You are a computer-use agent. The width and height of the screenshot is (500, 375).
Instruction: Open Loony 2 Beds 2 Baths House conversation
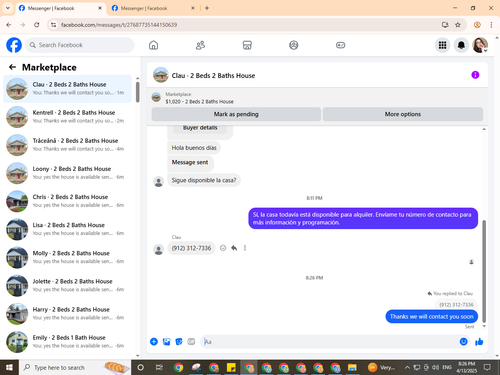pyautogui.click(x=67, y=173)
